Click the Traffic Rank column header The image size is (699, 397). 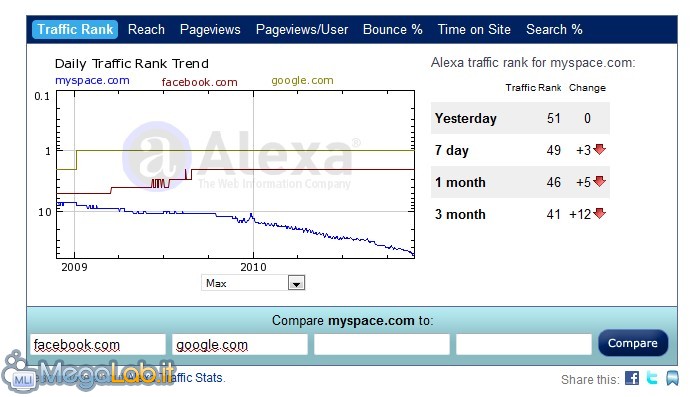533,87
